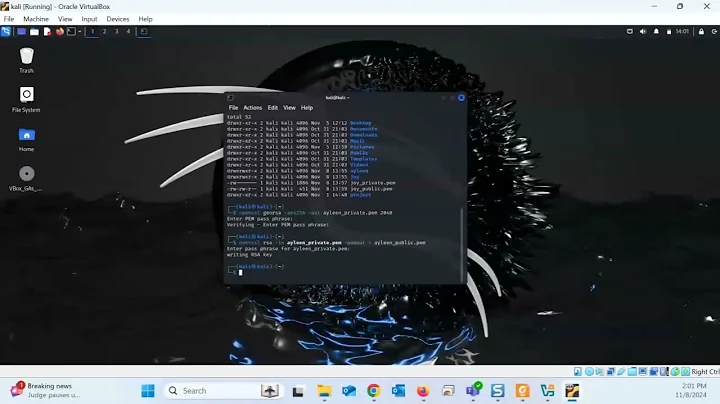Open the terminal Actions menu

pos(253,107)
